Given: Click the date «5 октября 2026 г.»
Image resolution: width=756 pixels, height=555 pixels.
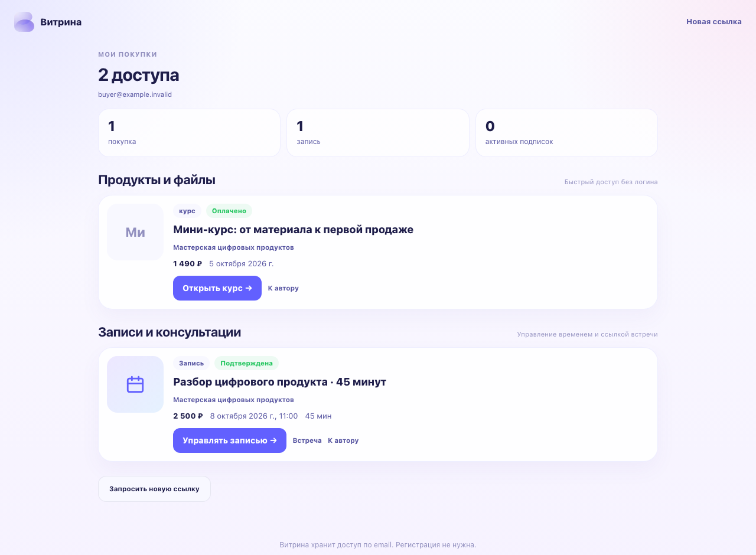Looking at the screenshot, I should (242, 263).
